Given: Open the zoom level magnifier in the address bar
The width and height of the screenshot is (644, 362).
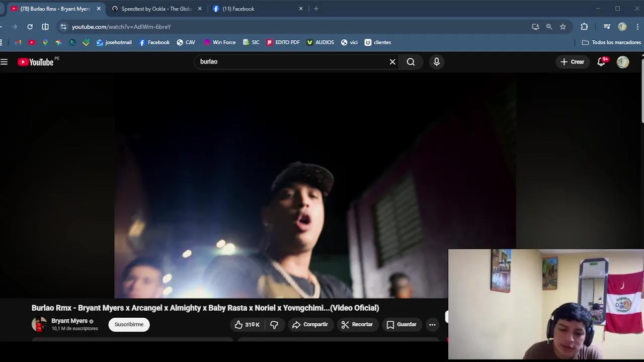Looking at the screenshot, I should pyautogui.click(x=549, y=27).
